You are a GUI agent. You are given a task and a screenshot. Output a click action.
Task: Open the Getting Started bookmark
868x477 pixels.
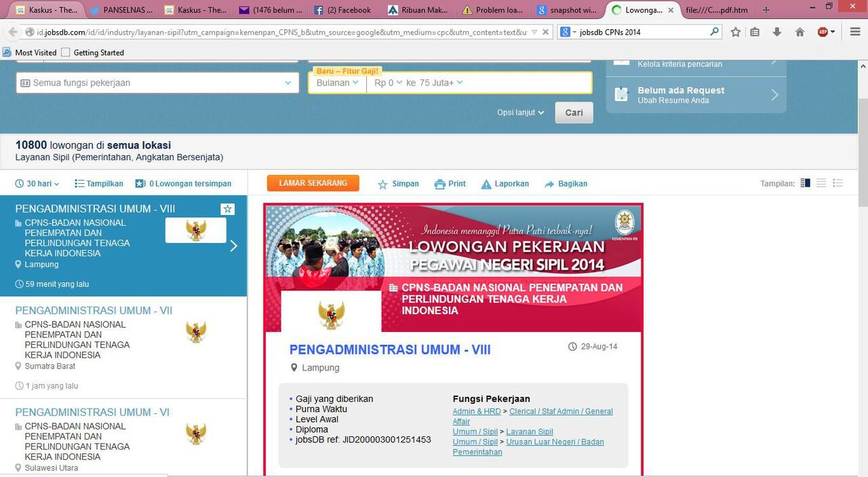tap(92, 52)
